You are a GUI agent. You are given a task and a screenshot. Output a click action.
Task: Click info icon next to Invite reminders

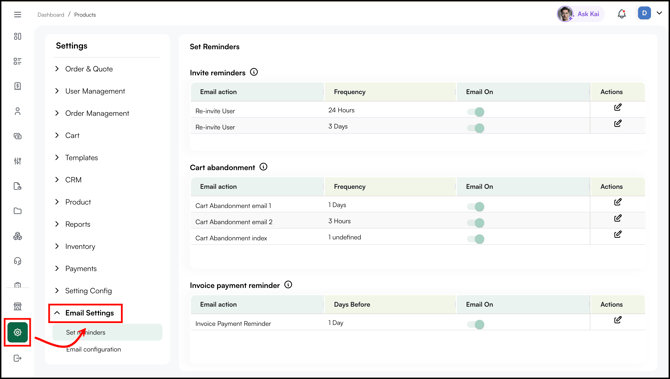pyautogui.click(x=254, y=72)
